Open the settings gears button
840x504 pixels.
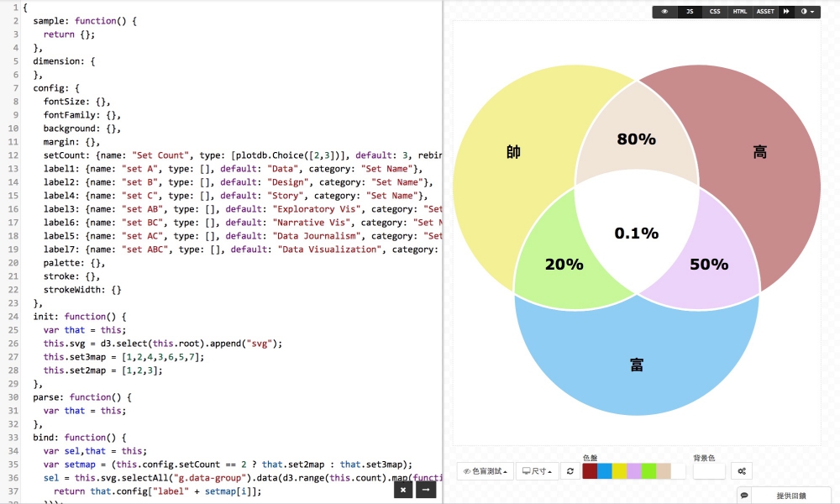[742, 471]
